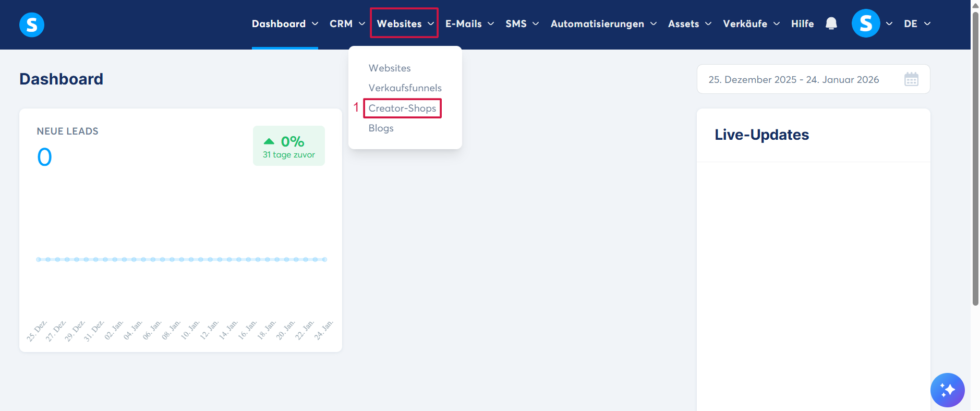Expand the Automatisierungen dropdown chevron
Viewport: 980px width, 411px height.
(x=654, y=23)
